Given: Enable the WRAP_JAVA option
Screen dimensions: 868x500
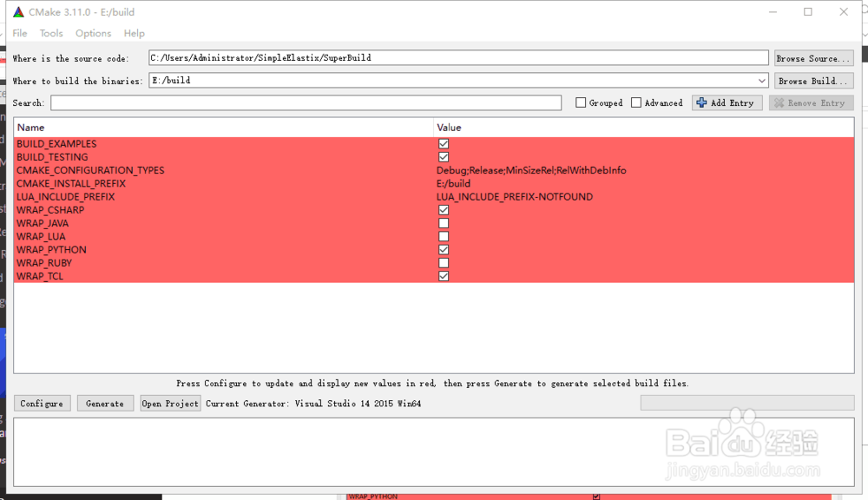Looking at the screenshot, I should tap(444, 223).
